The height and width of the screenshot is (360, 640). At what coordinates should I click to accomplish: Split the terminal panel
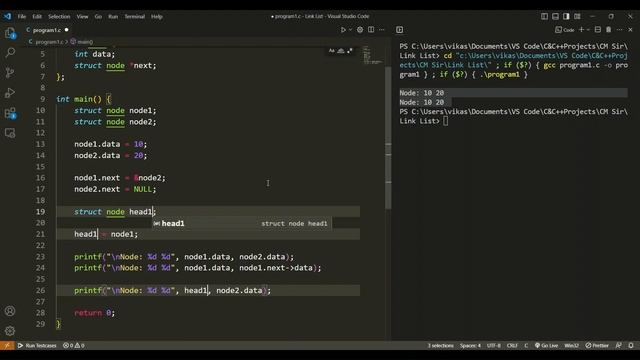tap(598, 30)
